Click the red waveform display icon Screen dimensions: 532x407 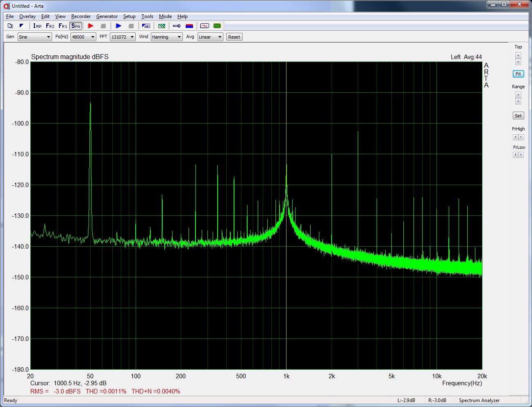point(205,26)
